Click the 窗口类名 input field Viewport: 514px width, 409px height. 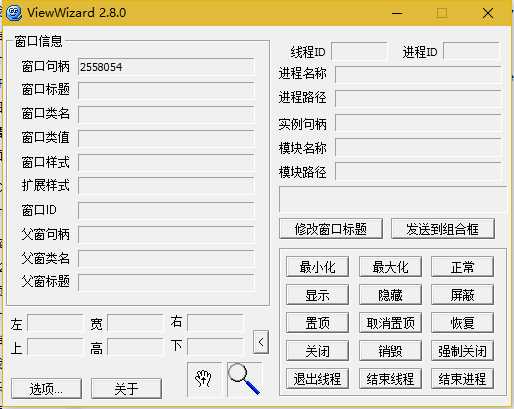[x=166, y=115]
